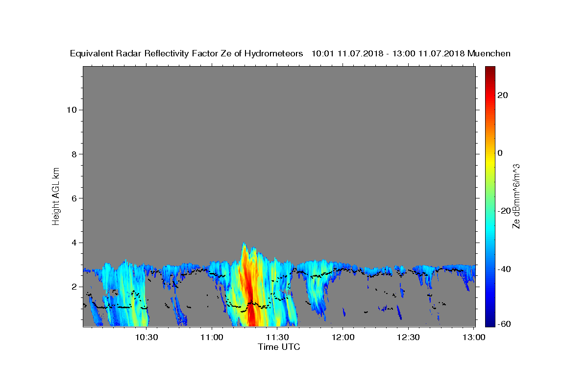Click the 12:00 time tick label
588x392 pixels.
pos(343,337)
